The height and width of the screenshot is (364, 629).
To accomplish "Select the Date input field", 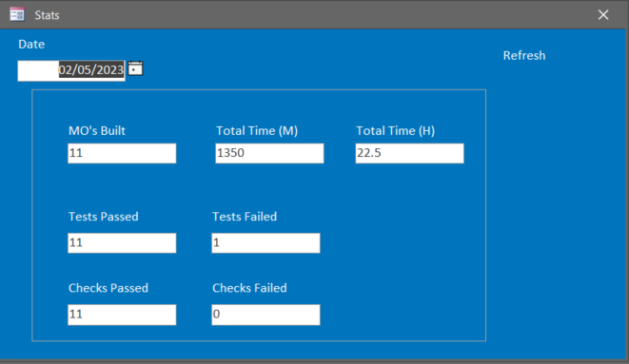I will tap(71, 70).
